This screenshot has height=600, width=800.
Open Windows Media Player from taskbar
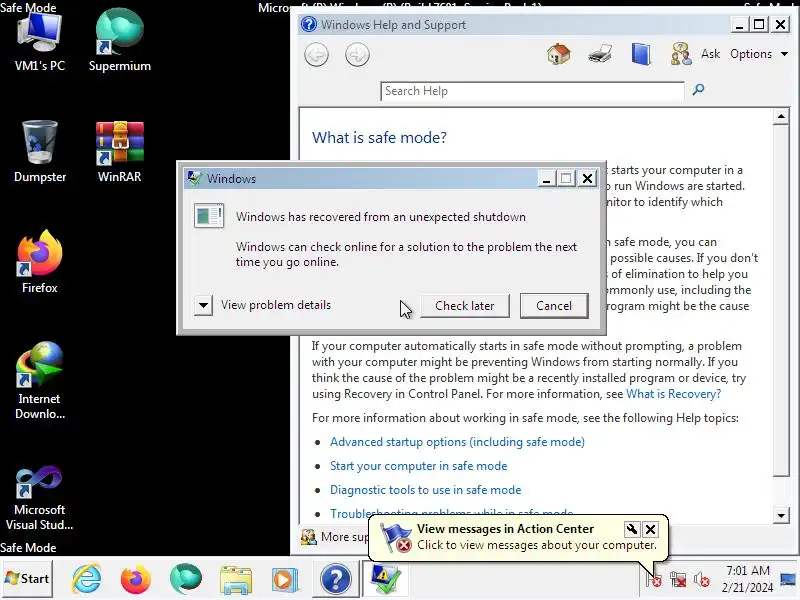pos(285,580)
